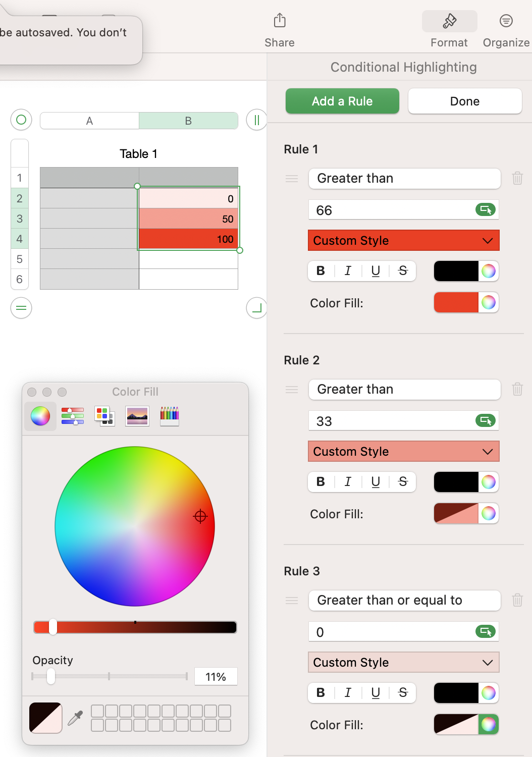This screenshot has height=757, width=532.
Task: Pick a color with the eyedropper
Action: [75, 718]
